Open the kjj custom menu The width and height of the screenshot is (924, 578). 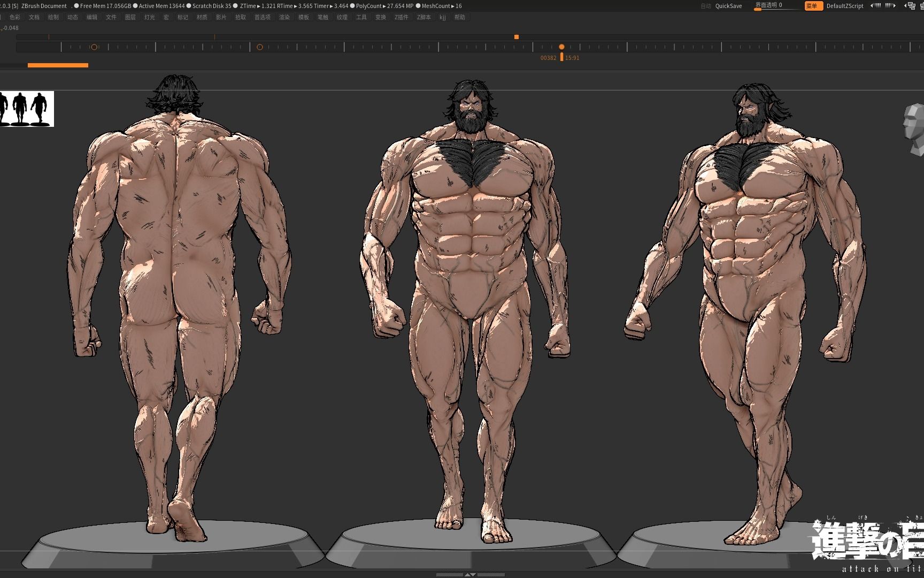pos(443,17)
